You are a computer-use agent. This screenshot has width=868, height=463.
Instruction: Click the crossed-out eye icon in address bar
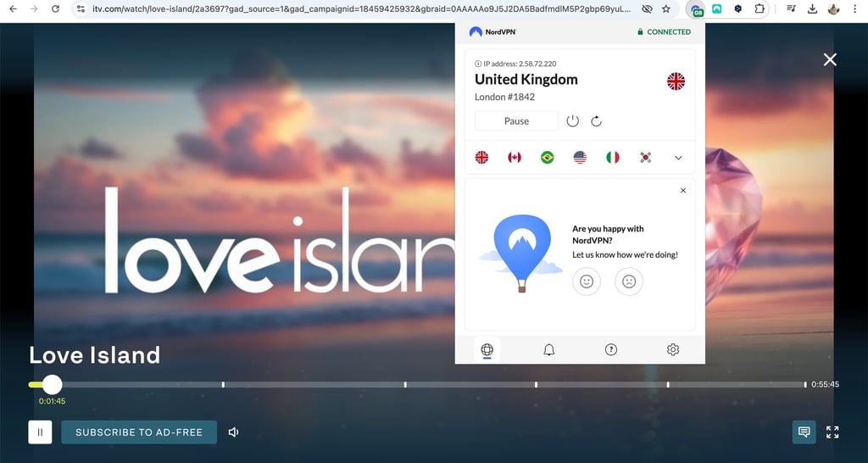click(647, 8)
